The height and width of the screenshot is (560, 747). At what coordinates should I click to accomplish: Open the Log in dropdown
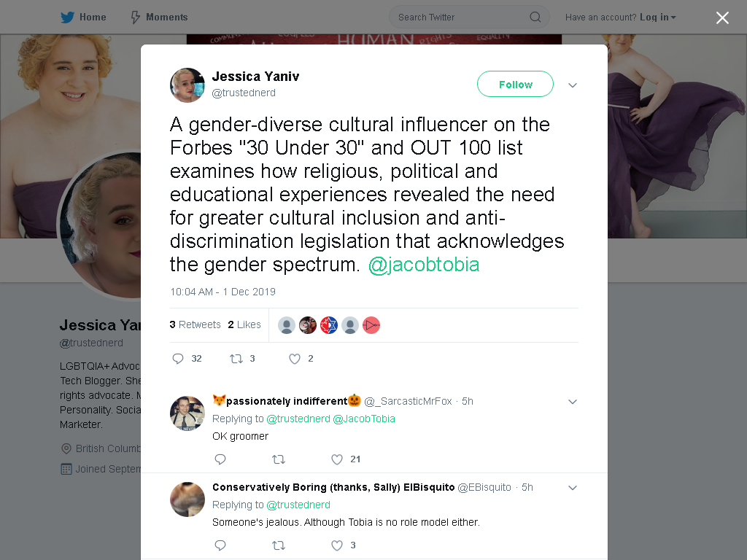658,17
